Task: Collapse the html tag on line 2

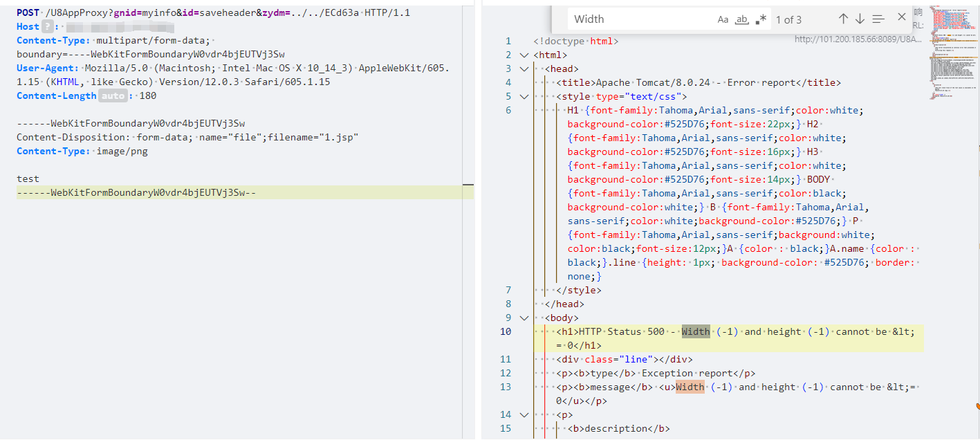Action: click(x=524, y=55)
